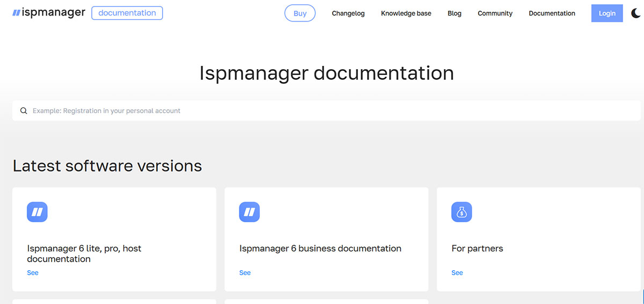Click the For partners money bag icon
The height and width of the screenshot is (304, 644).
point(462,212)
